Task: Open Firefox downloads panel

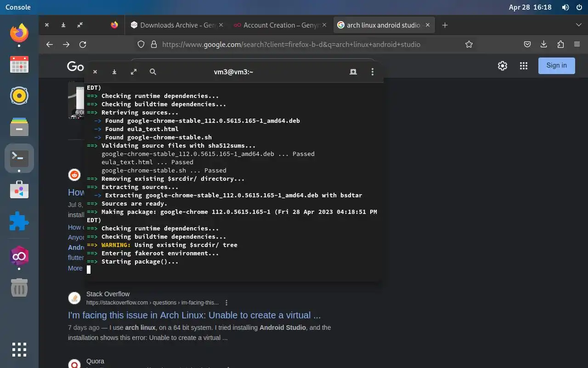Action: pos(544,45)
